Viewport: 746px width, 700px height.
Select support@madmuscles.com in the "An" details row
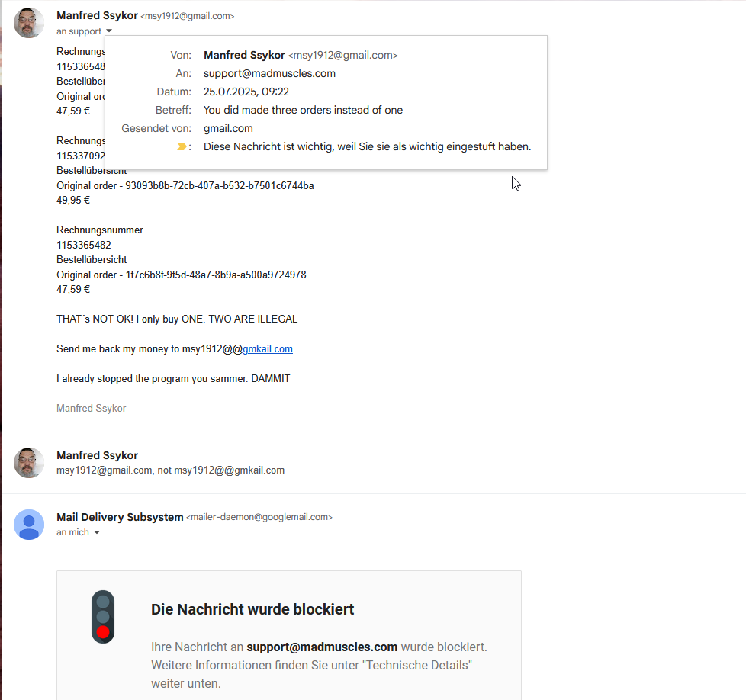click(x=269, y=73)
